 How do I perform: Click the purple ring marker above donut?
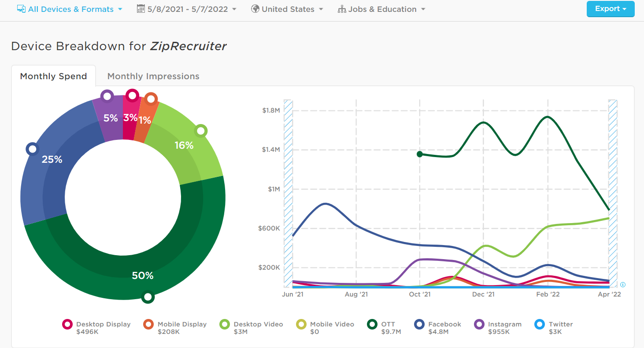click(107, 96)
